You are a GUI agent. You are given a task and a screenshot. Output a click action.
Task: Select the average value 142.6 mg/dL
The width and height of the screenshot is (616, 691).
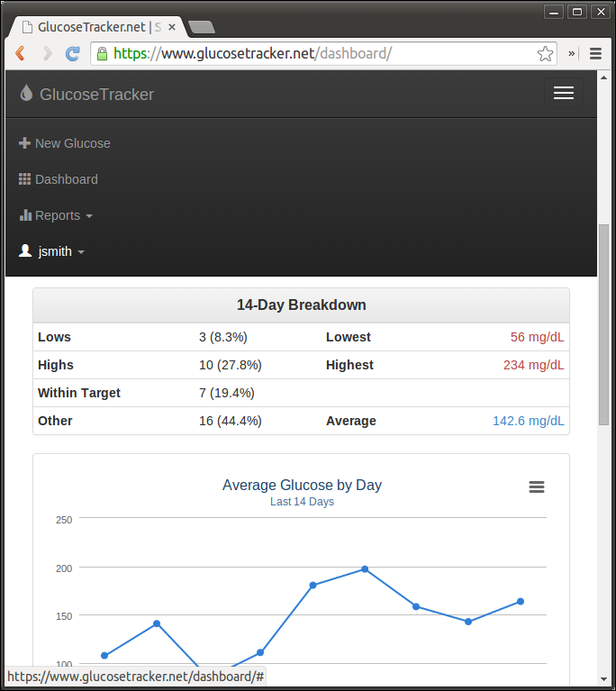(x=529, y=421)
